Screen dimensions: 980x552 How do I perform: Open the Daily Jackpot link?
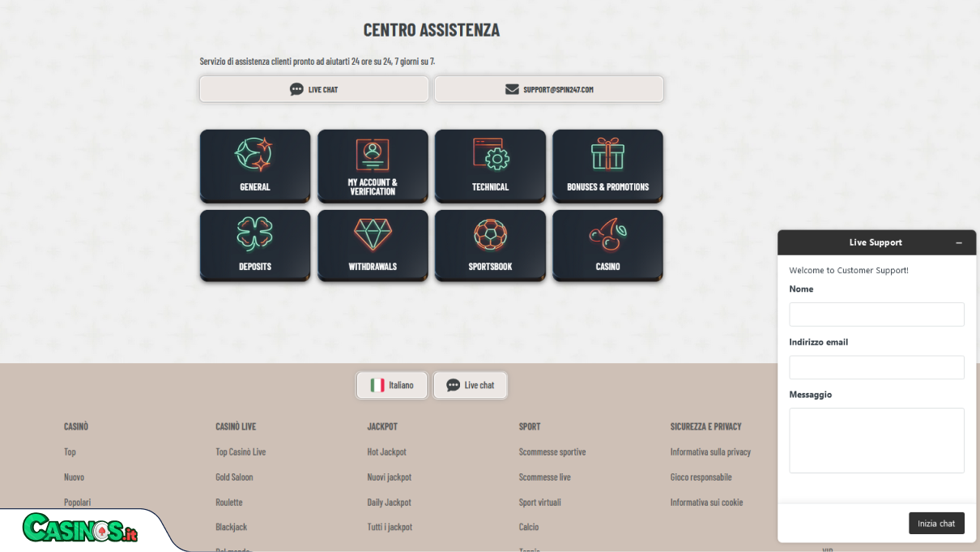pos(389,502)
